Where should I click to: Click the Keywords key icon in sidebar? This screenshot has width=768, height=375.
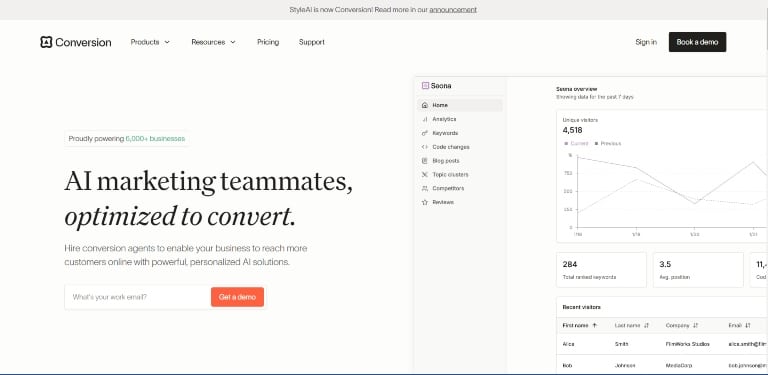click(x=425, y=133)
